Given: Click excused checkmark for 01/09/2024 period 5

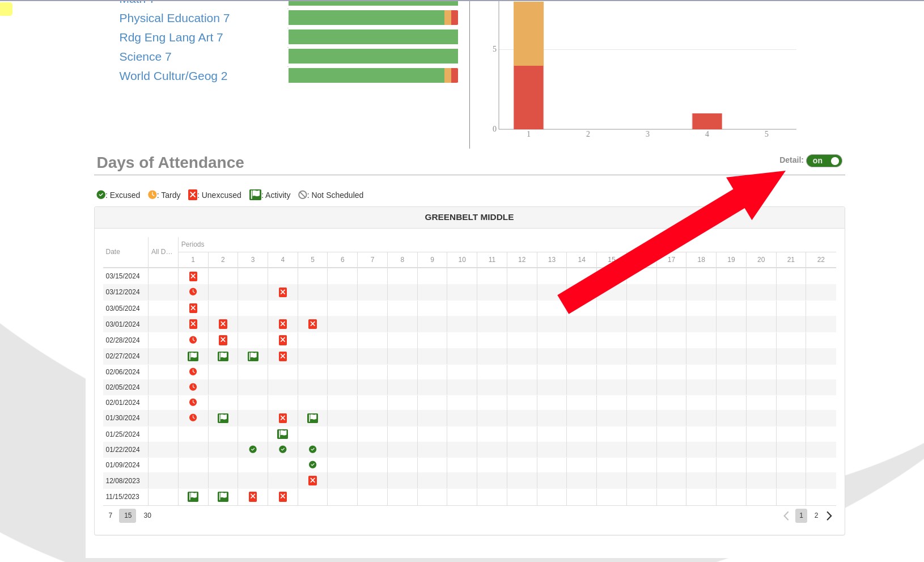Looking at the screenshot, I should coord(312,465).
